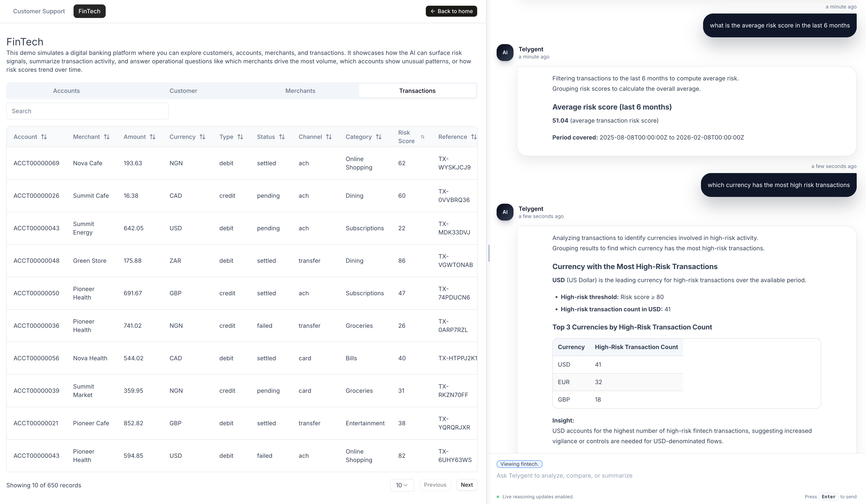Viewport: 866px width, 504px height.
Task: Go to the Next page of records
Action: 466,485
